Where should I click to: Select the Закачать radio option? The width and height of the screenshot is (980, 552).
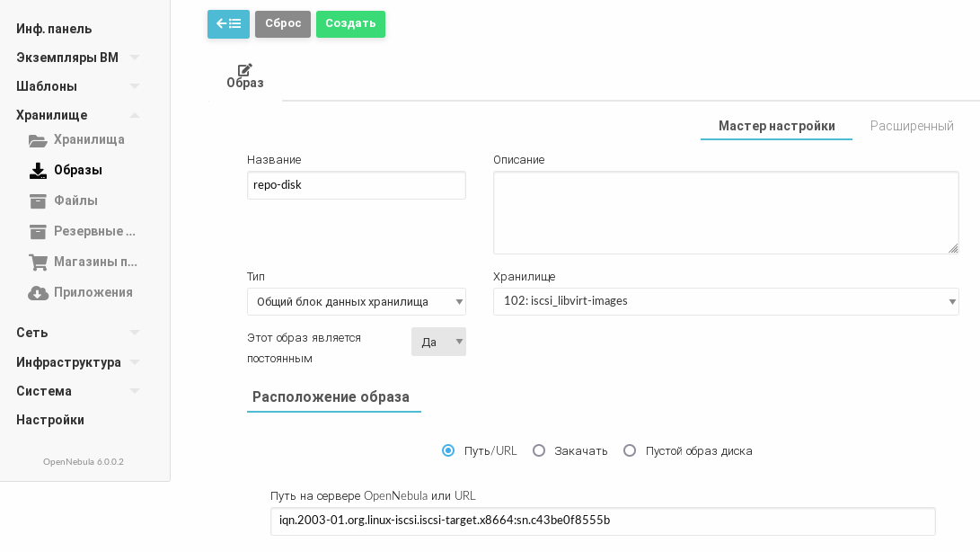(x=539, y=450)
